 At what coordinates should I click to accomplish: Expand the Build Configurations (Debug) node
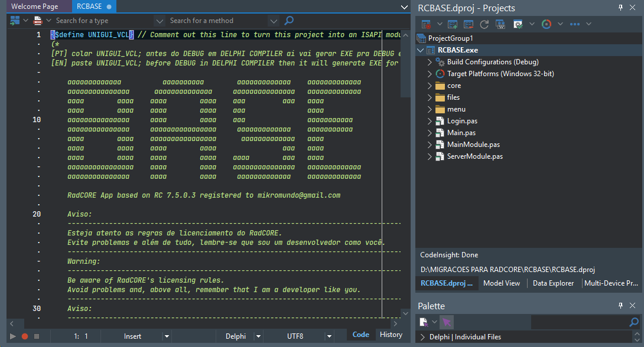[x=430, y=62]
